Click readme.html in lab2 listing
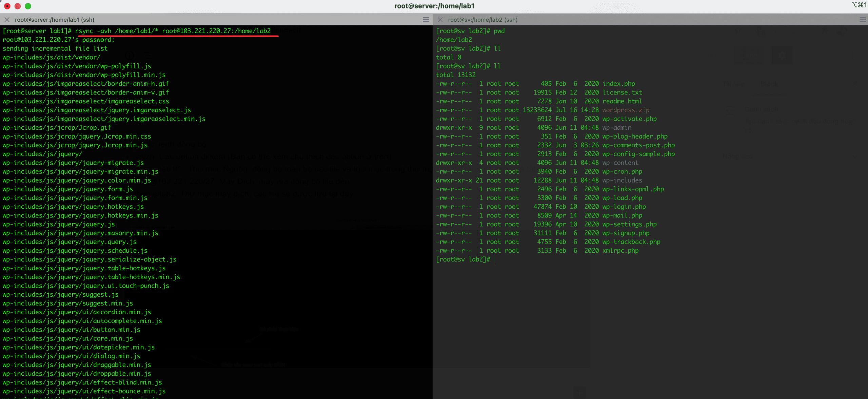The image size is (868, 399). point(623,101)
